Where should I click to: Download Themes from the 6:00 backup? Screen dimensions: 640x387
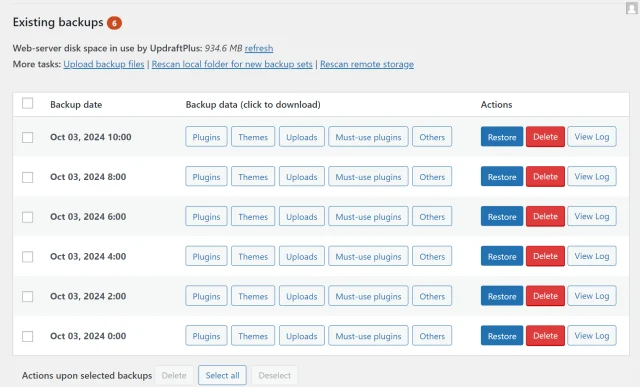[253, 216]
